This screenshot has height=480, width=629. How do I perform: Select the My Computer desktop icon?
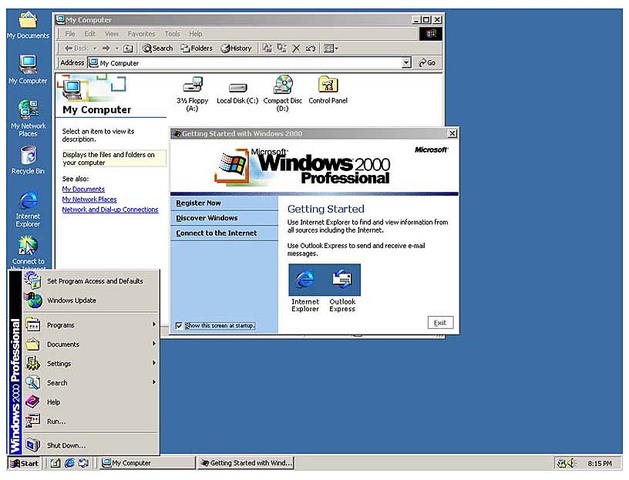coord(28,69)
